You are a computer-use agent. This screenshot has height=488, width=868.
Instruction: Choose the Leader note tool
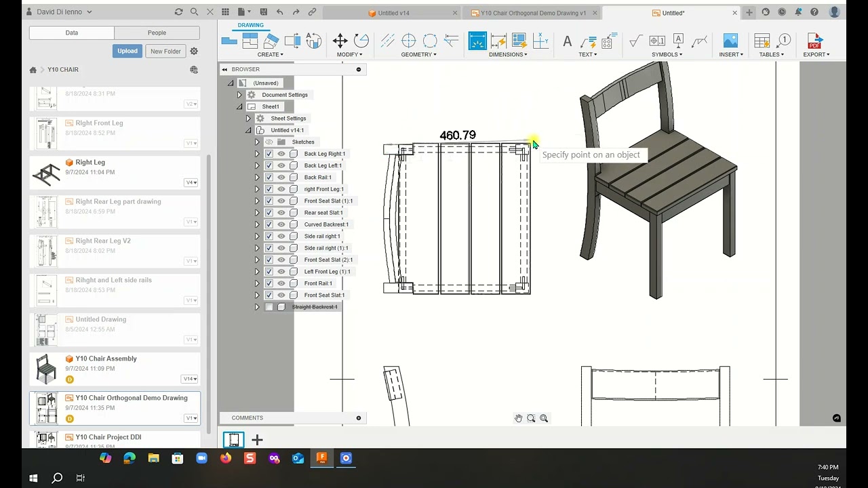tap(588, 41)
